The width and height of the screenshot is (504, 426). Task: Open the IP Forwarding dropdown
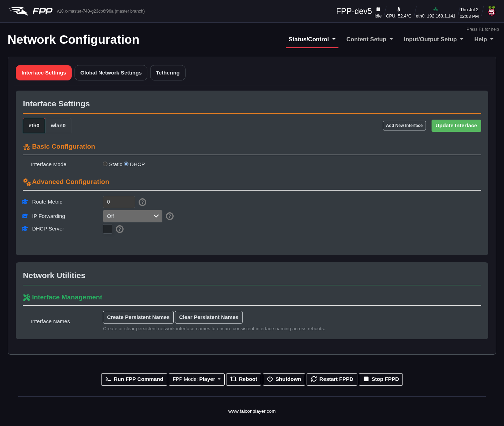(133, 216)
